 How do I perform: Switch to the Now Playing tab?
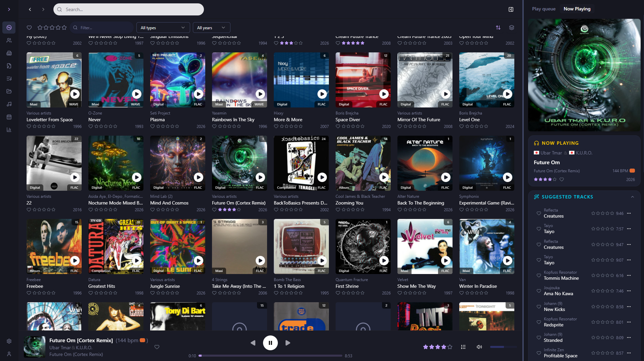[577, 9]
